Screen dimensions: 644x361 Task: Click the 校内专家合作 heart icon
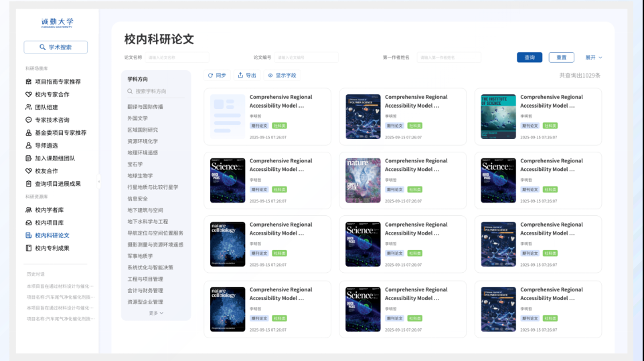coord(28,94)
